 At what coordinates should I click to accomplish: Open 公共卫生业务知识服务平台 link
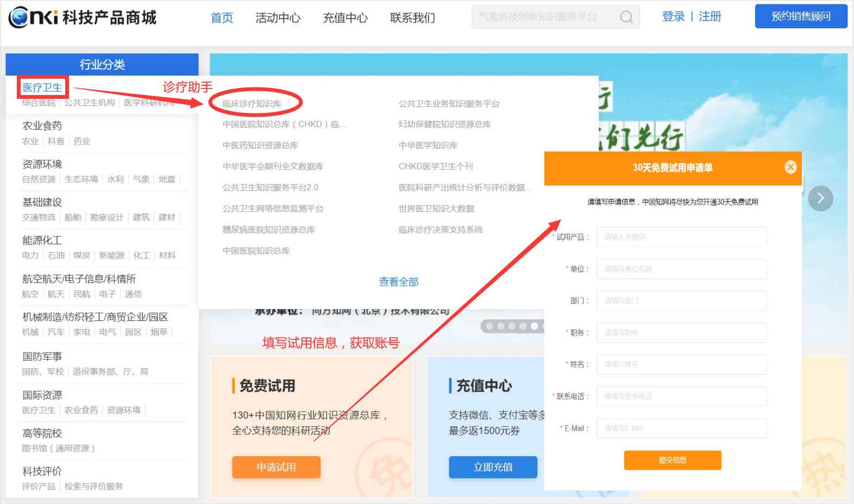coord(449,103)
